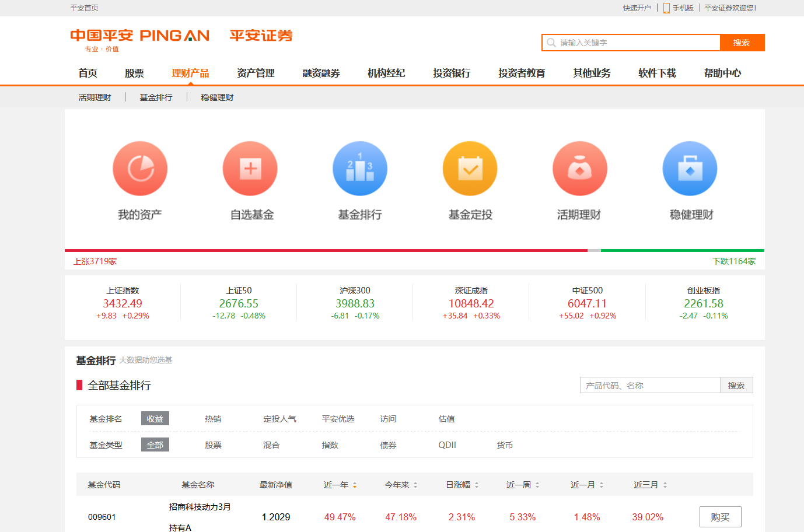The width and height of the screenshot is (804, 532).
Task: Open the 首页 main menu item
Action: (88, 73)
